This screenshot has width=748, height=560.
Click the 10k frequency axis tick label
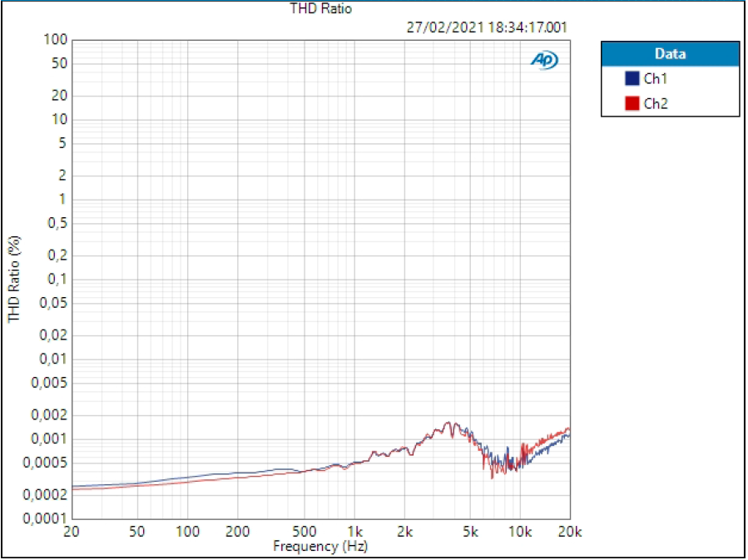pyautogui.click(x=519, y=532)
